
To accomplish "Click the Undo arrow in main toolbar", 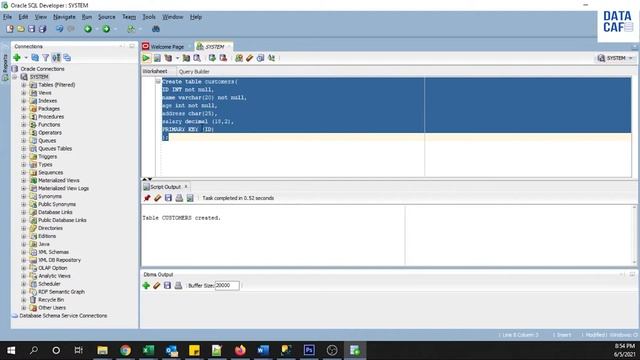I will click(60, 29).
